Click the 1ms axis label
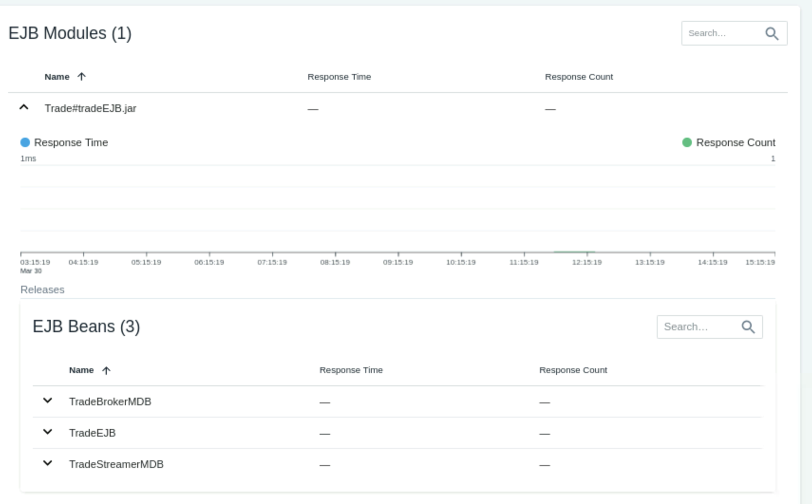Image resolution: width=812 pixels, height=504 pixels. click(28, 159)
